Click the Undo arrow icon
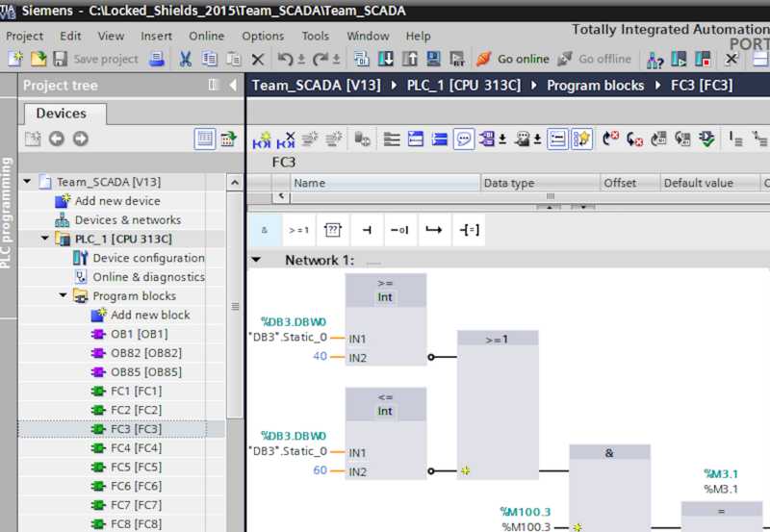The image size is (770, 532). [286, 60]
